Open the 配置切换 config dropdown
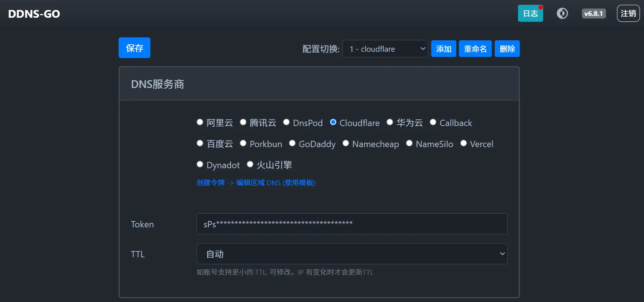The image size is (644, 302). [385, 49]
